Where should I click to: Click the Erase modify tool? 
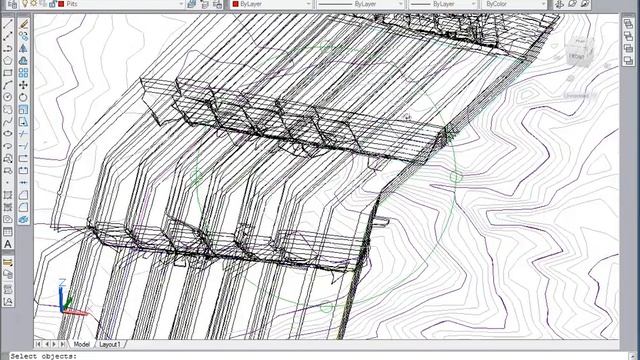pyautogui.click(x=23, y=24)
